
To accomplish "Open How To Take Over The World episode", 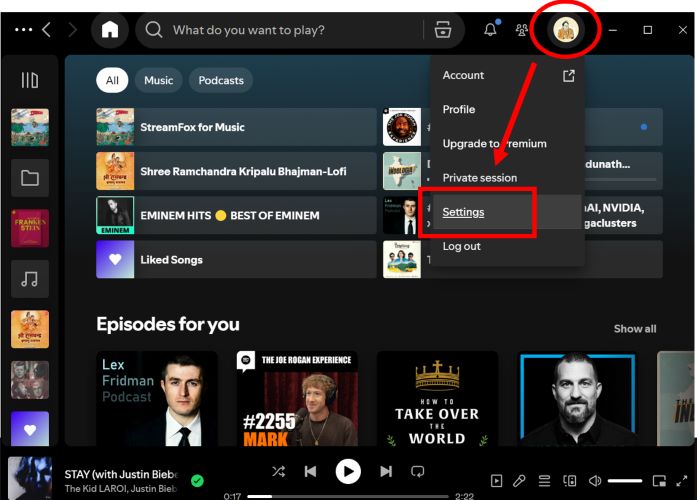I will tap(437, 399).
